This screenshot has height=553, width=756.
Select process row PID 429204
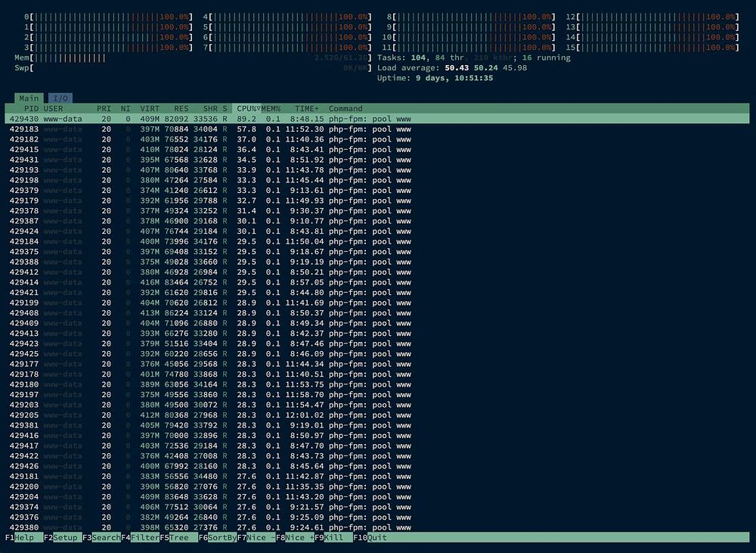[377, 497]
